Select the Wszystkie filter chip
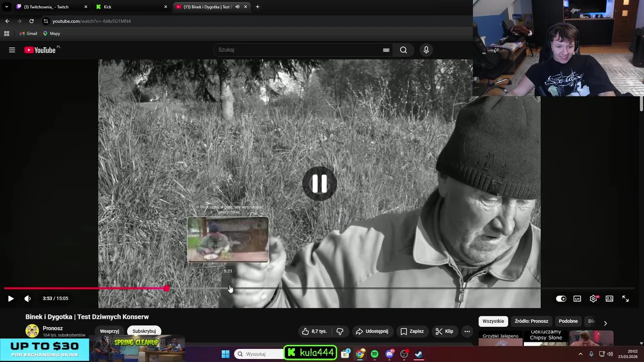 coord(493,321)
